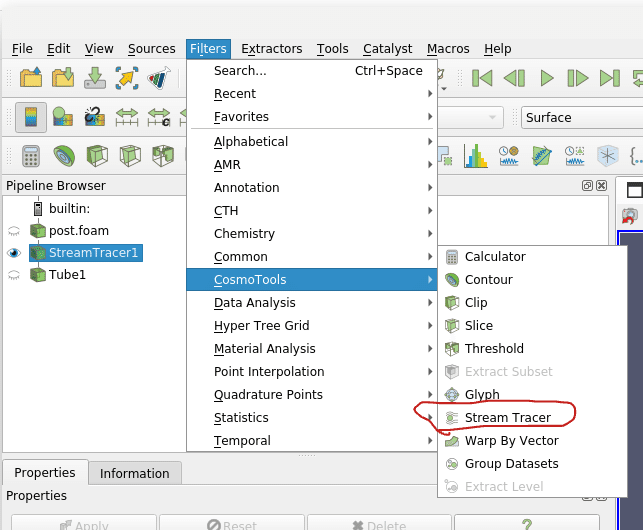Click the Clip toolbar icon
The width and height of the screenshot is (643, 530).
pyautogui.click(x=97, y=156)
